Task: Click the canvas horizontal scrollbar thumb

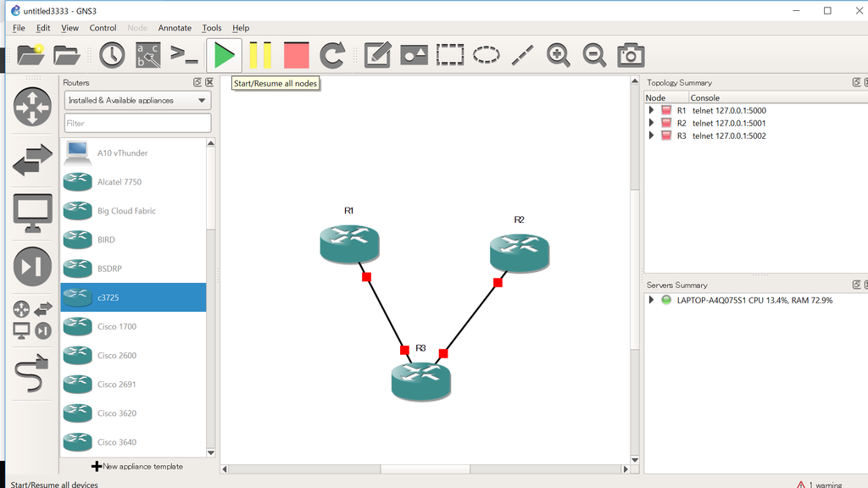Action: (426, 469)
